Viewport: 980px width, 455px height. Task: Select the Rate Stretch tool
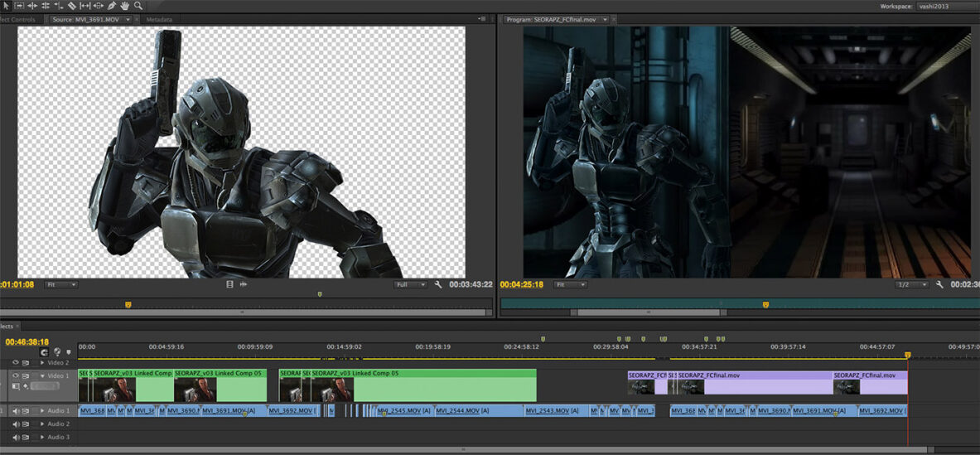tap(59, 6)
